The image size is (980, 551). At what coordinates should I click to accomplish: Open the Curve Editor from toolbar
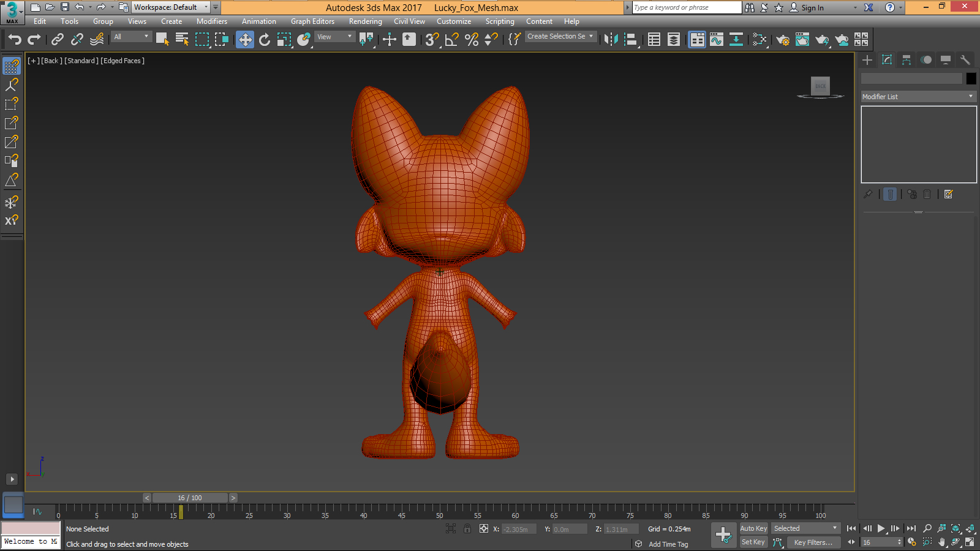coord(716,40)
